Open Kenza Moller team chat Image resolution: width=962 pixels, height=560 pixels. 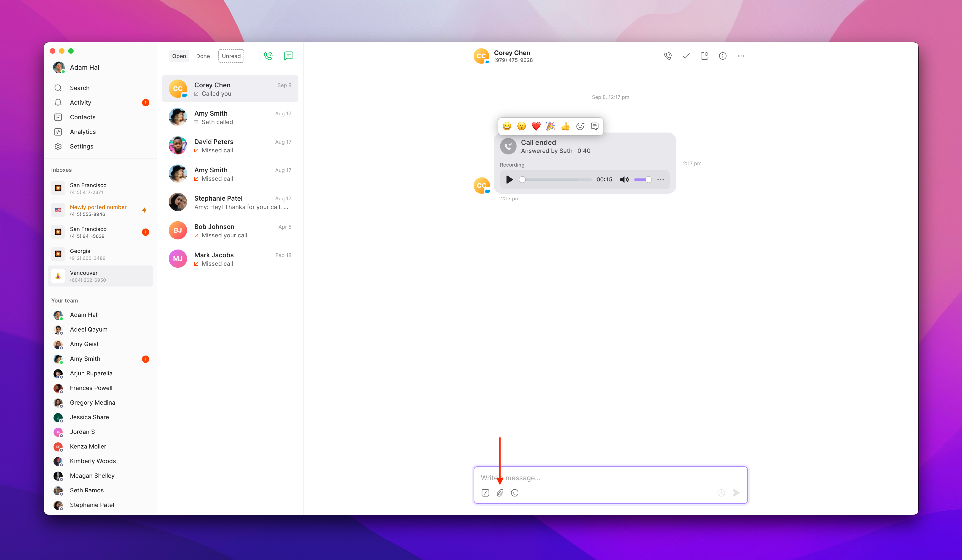pyautogui.click(x=100, y=447)
